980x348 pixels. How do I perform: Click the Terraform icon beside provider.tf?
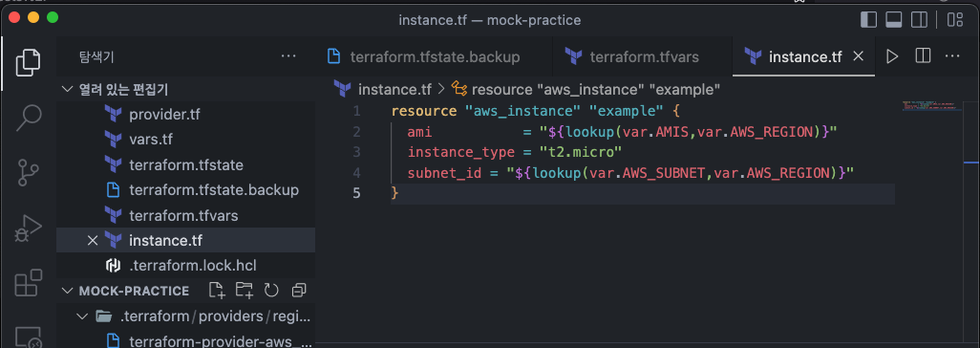pos(113,115)
